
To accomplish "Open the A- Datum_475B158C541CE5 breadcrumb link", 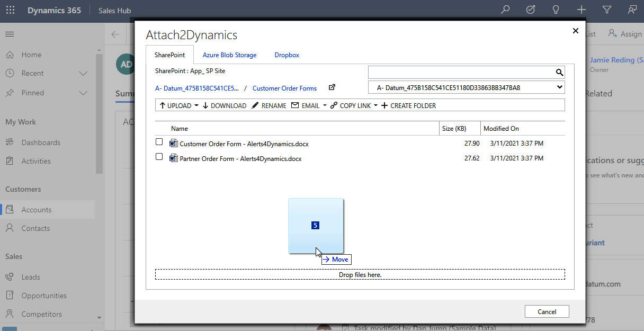I will 197,88.
